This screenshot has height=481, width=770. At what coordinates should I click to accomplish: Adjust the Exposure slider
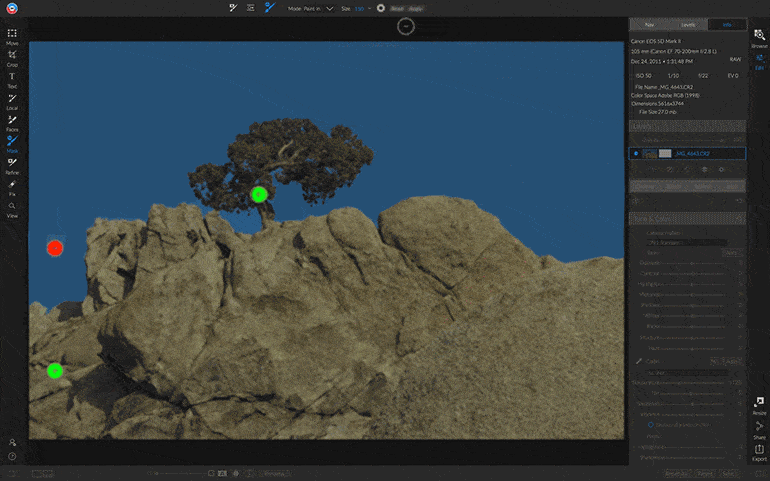(x=693, y=263)
